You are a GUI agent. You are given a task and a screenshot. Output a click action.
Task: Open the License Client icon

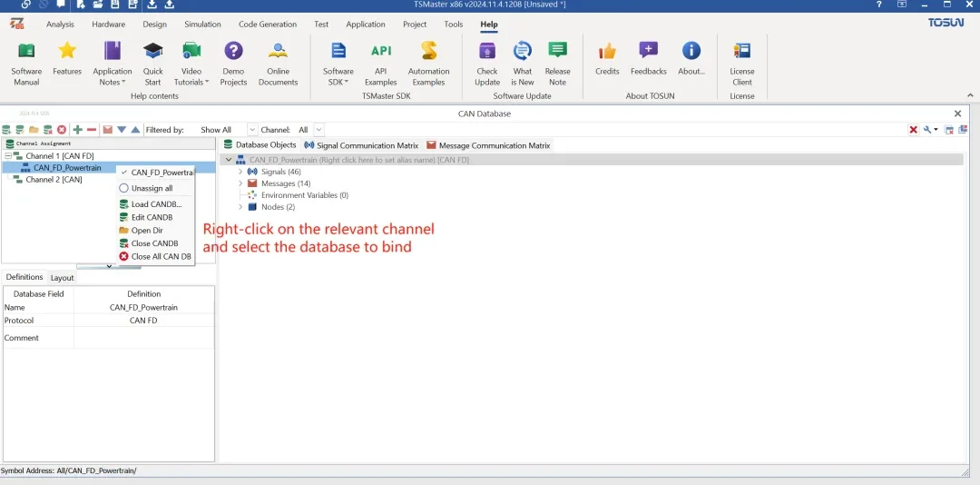click(742, 51)
